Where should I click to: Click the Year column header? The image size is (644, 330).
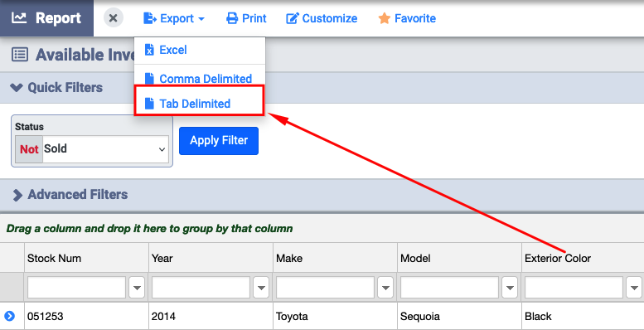[211, 258]
